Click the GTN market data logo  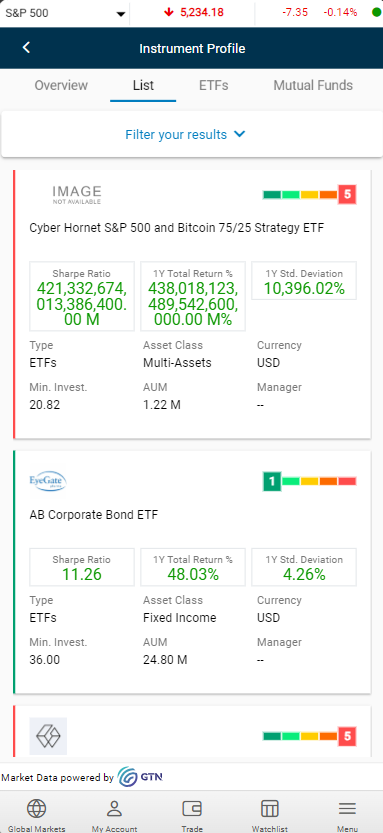click(x=140, y=777)
